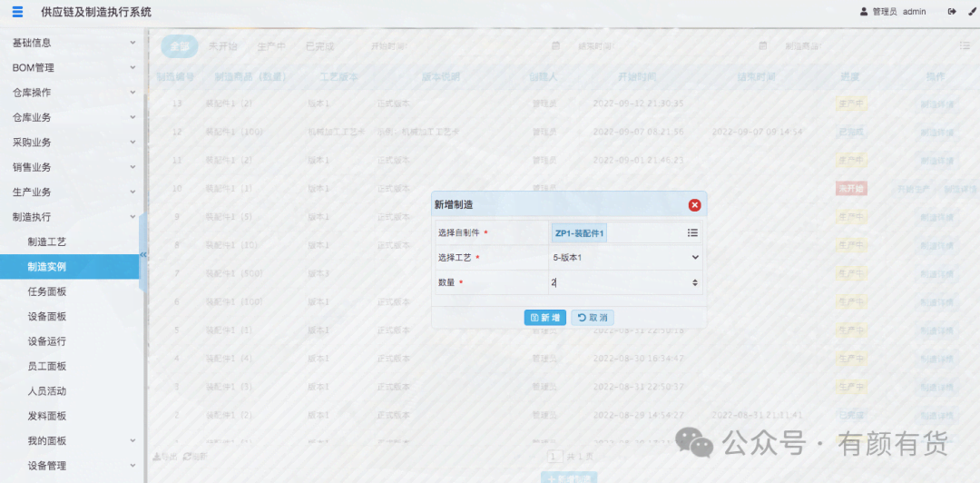Collapse the 制造执行 sidebar section
980x483 pixels.
[x=73, y=217]
